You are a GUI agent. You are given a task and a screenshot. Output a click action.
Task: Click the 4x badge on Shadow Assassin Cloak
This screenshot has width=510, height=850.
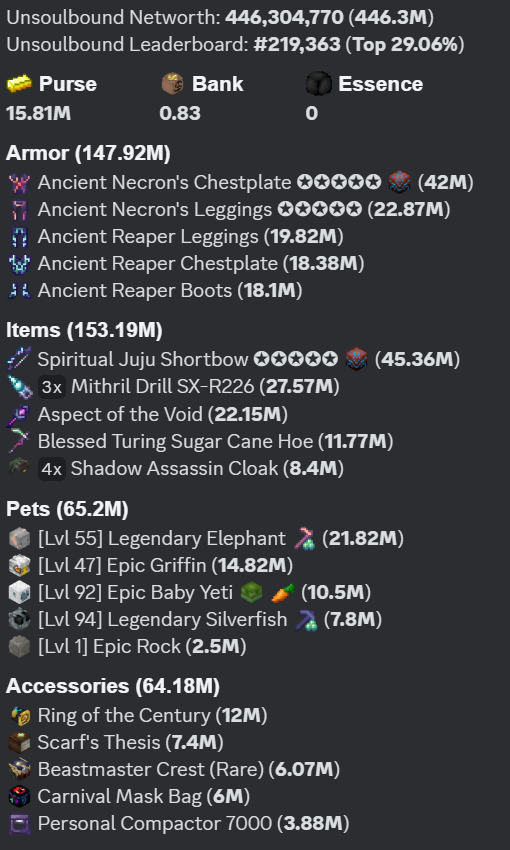52,469
